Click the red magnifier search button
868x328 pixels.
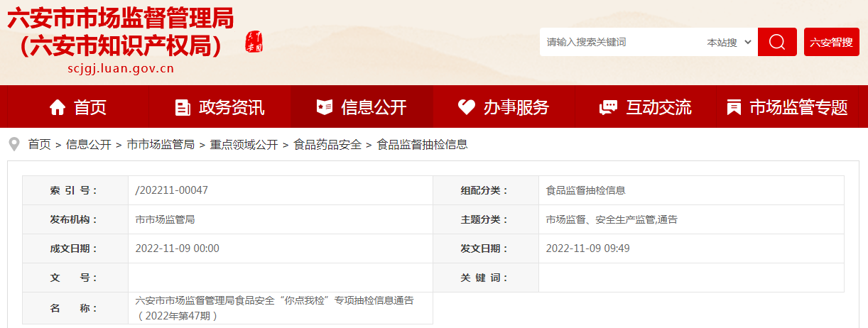click(x=777, y=42)
